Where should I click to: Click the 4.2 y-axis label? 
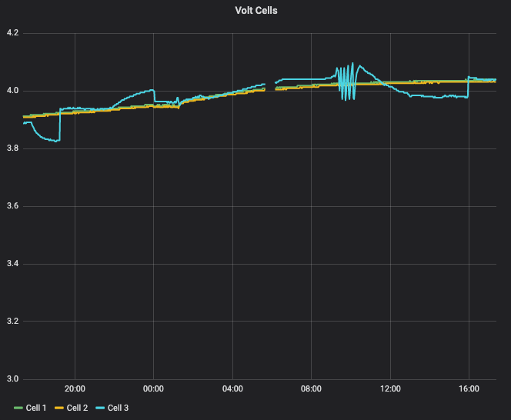pyautogui.click(x=13, y=33)
